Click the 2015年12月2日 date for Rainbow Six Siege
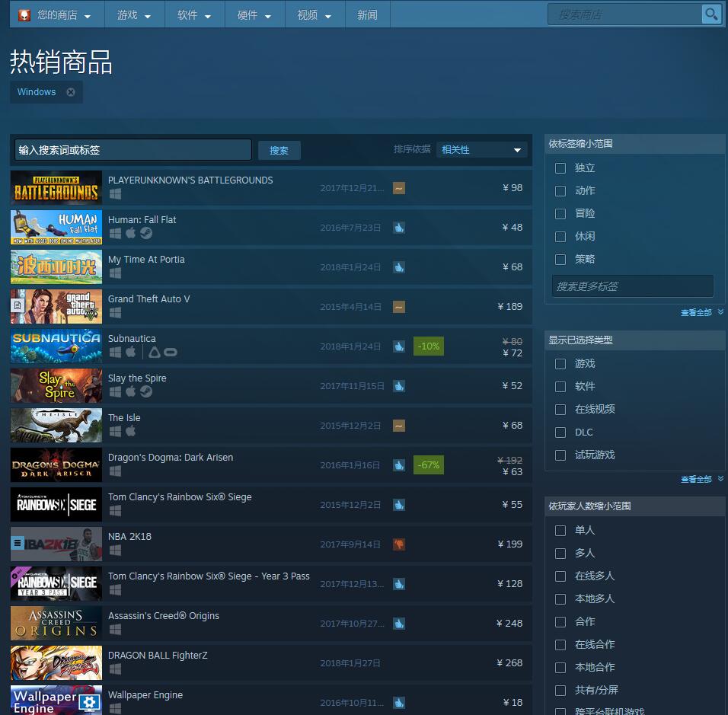Screen dimensions: 728x715 [350, 505]
